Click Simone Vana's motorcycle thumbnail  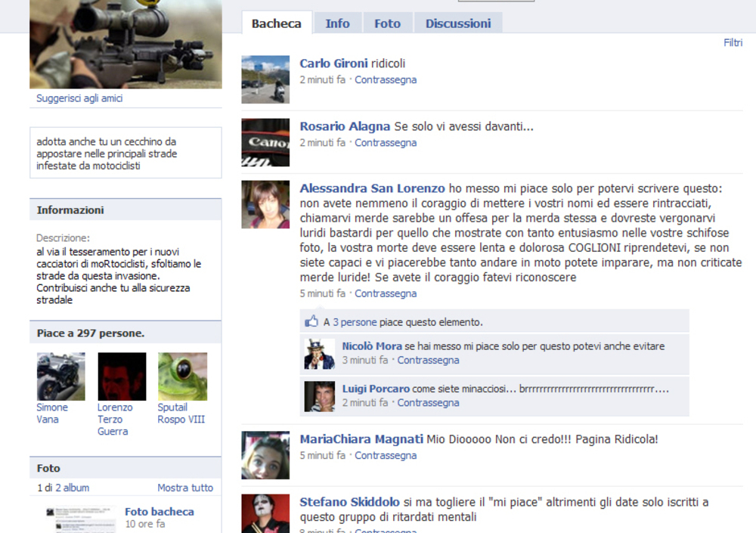(x=61, y=377)
